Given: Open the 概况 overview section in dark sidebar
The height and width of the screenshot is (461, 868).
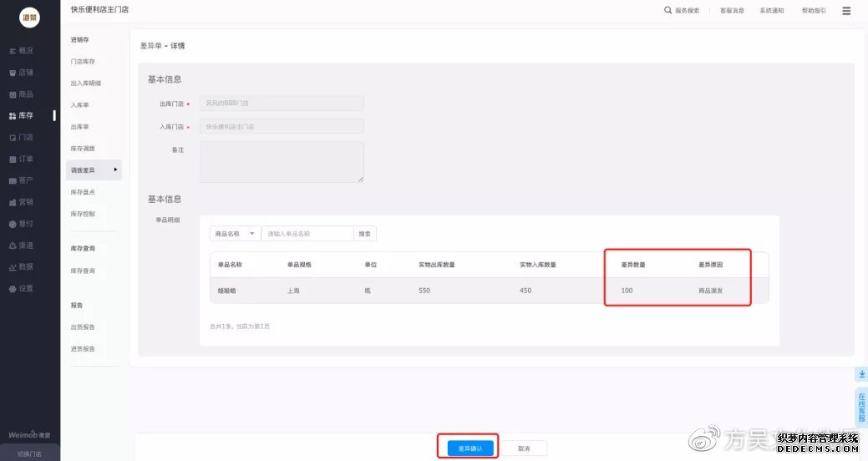Looking at the screenshot, I should click(x=22, y=50).
